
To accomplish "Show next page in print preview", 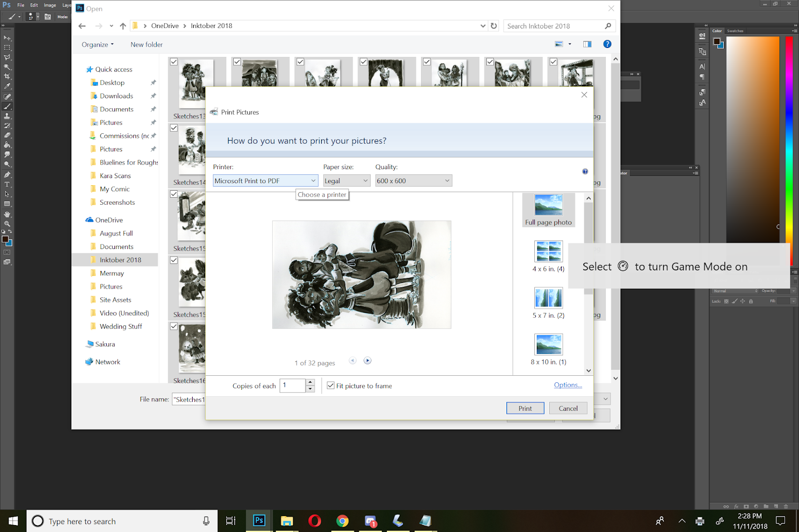I will point(368,360).
